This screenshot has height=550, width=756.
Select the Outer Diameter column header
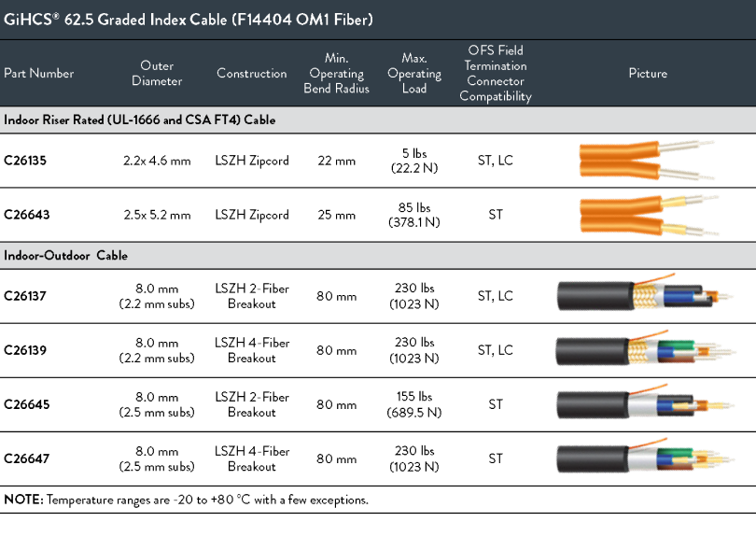click(157, 74)
